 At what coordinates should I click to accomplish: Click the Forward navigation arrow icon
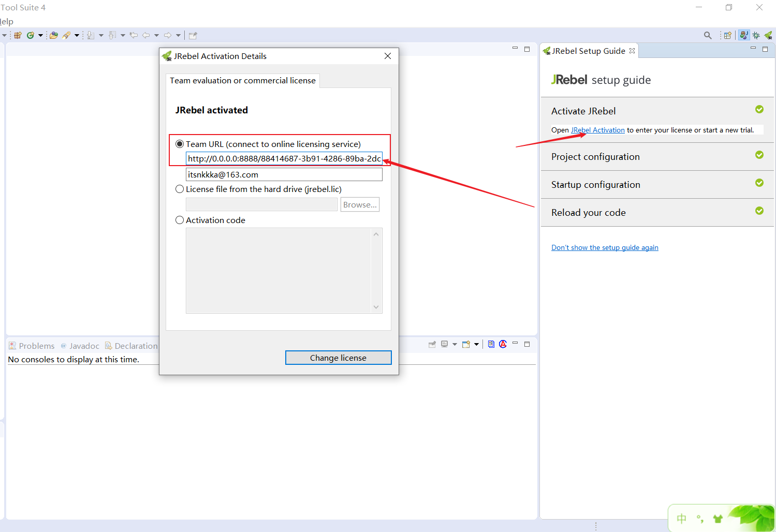[168, 35]
